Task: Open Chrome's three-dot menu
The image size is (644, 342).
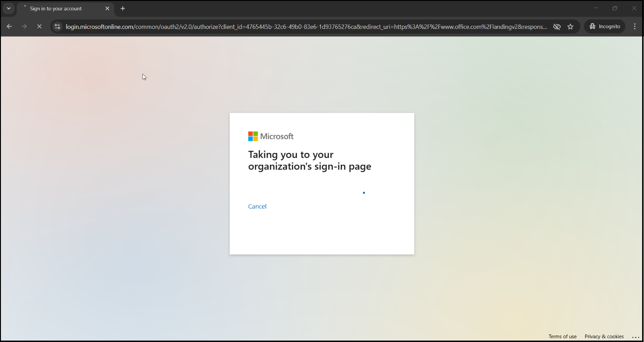Action: pos(635,27)
